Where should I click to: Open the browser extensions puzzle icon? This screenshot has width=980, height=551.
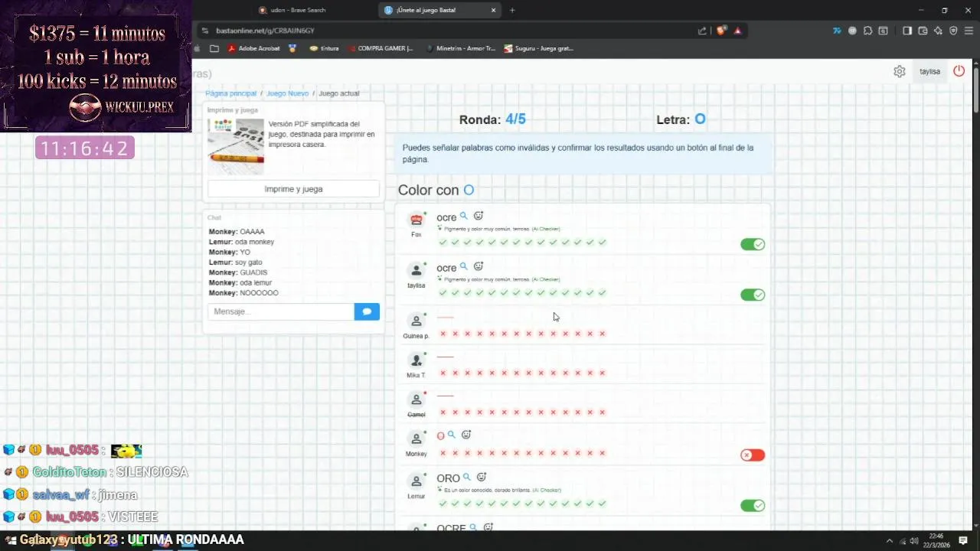(x=867, y=31)
